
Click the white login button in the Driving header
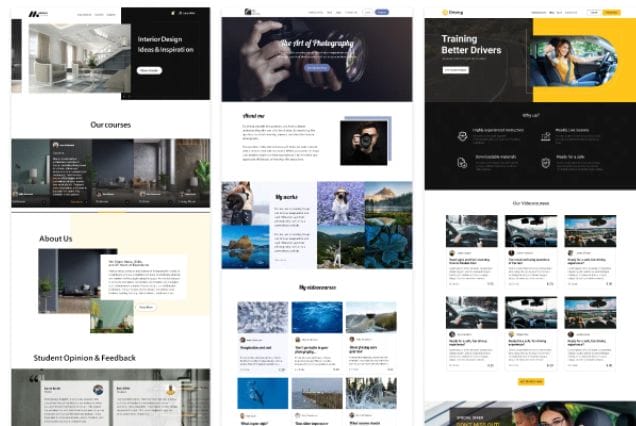(594, 13)
